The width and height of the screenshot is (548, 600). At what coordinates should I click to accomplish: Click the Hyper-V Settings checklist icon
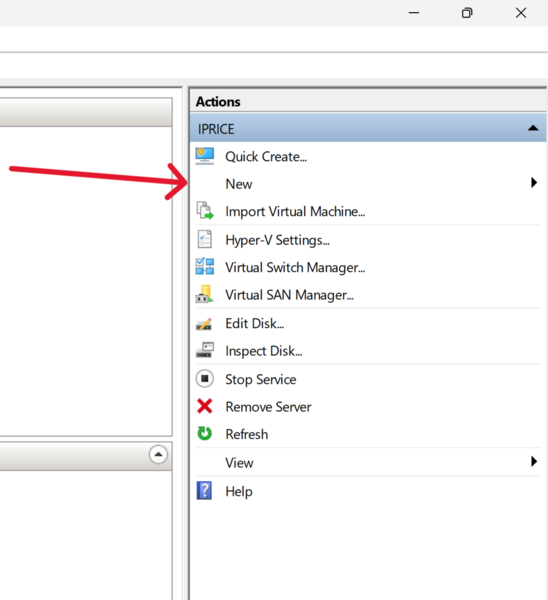205,240
